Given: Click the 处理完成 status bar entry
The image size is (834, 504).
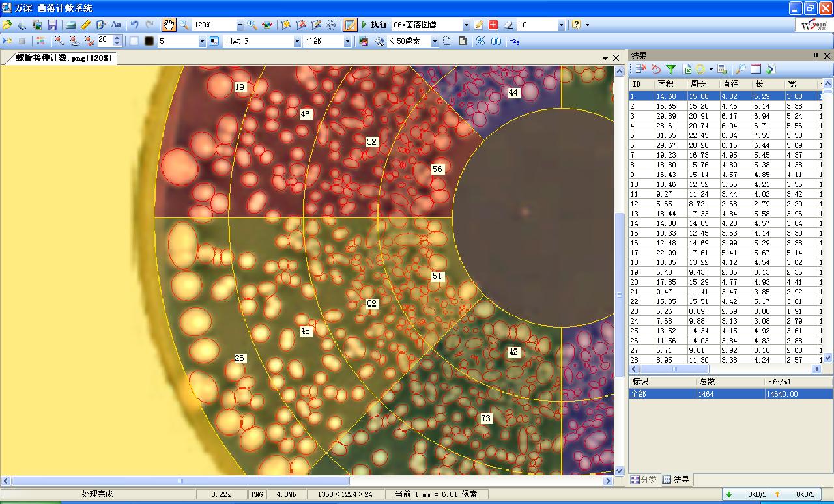Looking at the screenshot, I should click(x=97, y=494).
